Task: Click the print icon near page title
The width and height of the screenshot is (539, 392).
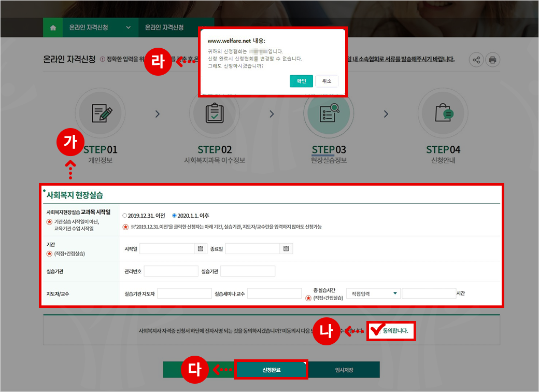Action: pos(492,60)
